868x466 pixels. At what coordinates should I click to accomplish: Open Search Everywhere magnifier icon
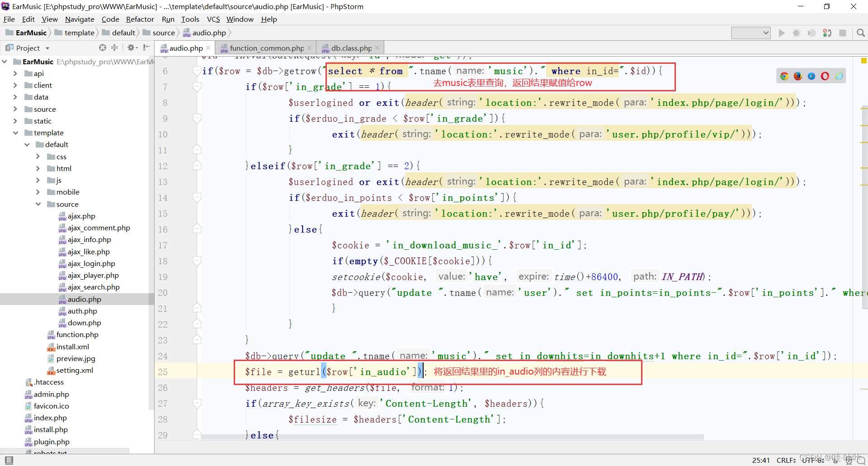coord(861,33)
